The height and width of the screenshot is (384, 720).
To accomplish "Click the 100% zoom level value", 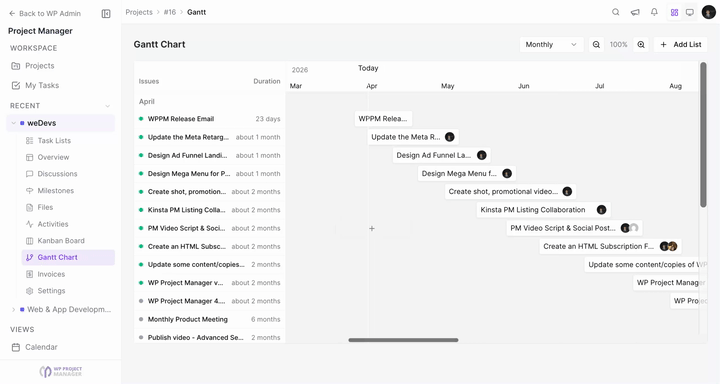I will pyautogui.click(x=619, y=45).
